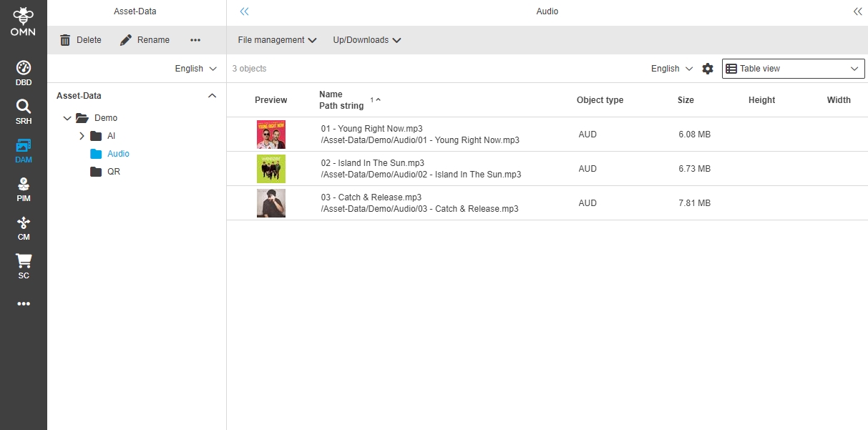The width and height of the screenshot is (868, 430).
Task: Select the Demo folder label
Action: 106,117
